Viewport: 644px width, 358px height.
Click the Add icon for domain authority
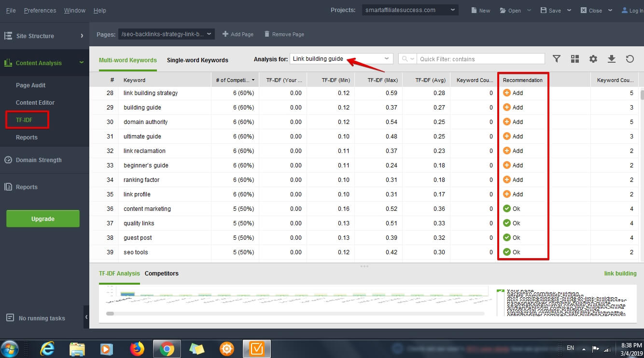[x=507, y=122]
